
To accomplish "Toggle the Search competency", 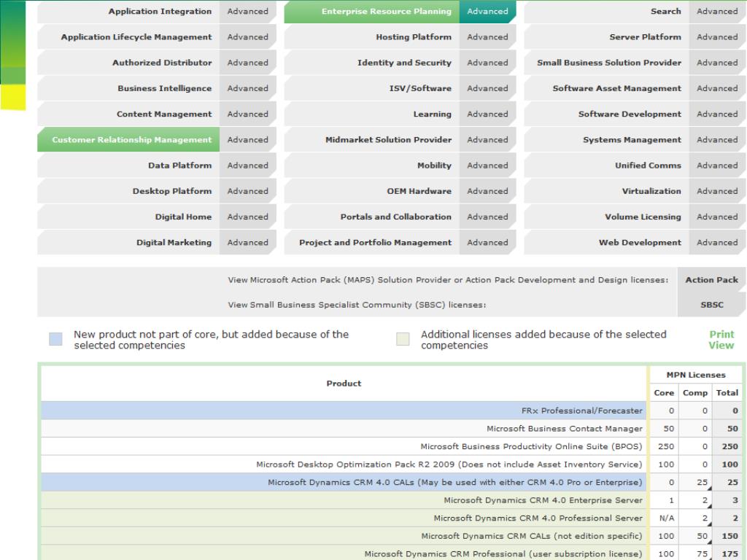I will point(606,12).
